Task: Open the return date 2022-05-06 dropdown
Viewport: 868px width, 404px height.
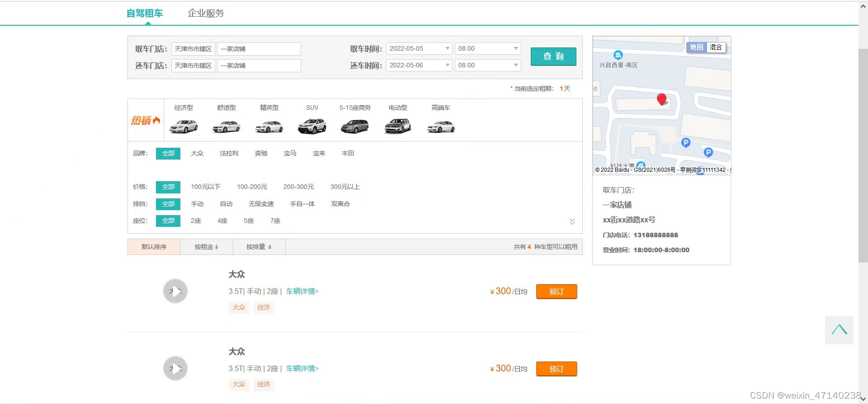Action: (x=419, y=65)
